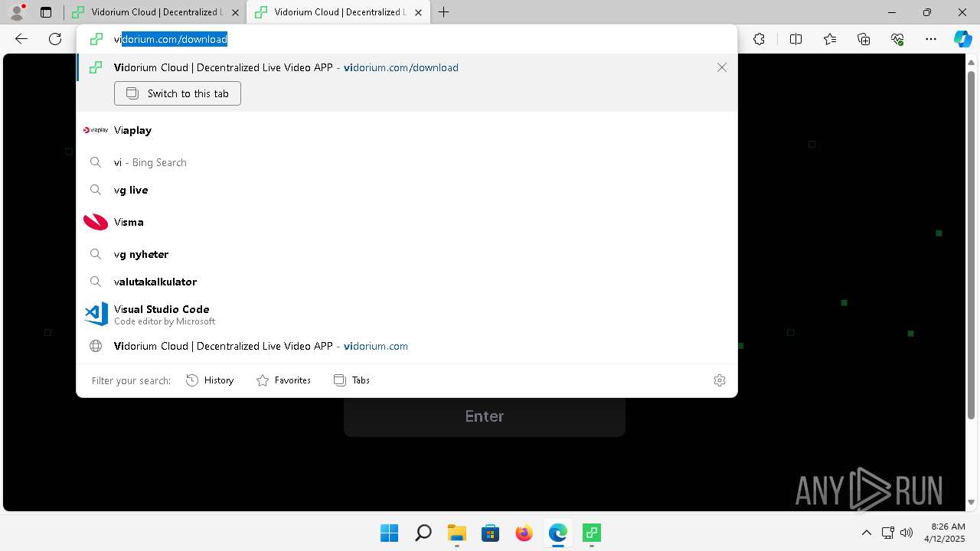Screen dimensions: 980x551
Task: Open Microsoft Store from taskbar
Action: click(490, 533)
